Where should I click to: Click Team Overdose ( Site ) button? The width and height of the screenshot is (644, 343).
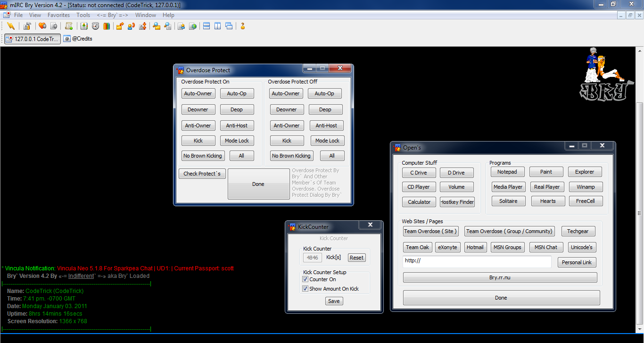click(431, 231)
